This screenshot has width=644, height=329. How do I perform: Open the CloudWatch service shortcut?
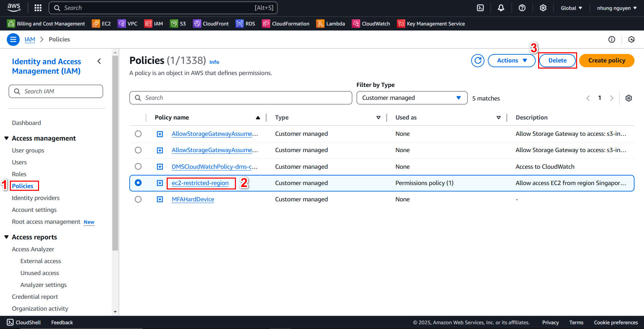[371, 23]
